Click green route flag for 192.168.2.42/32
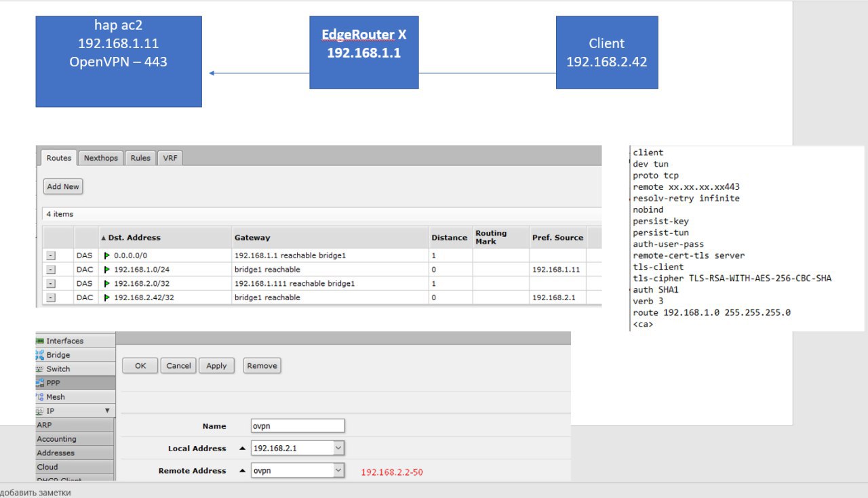This screenshot has height=498, width=868. (x=106, y=297)
